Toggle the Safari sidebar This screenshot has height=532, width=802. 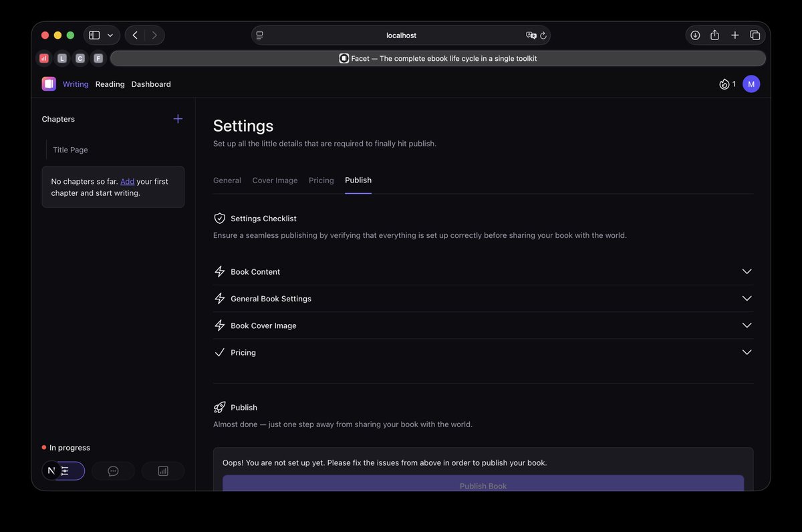click(x=94, y=35)
